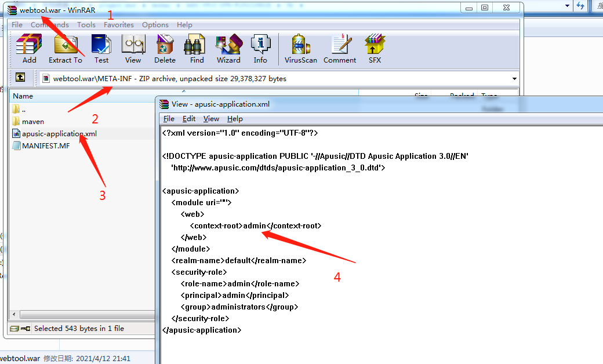
Task: Open viewer window View menu
Action: [211, 119]
